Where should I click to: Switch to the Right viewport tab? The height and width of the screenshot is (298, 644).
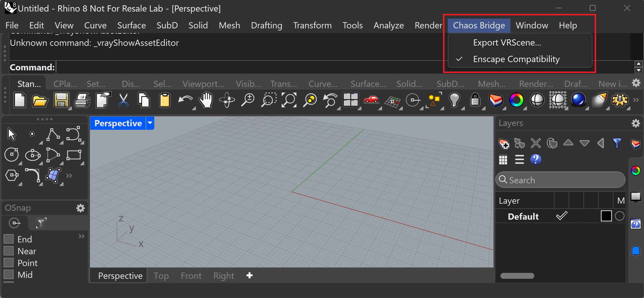[x=224, y=276]
